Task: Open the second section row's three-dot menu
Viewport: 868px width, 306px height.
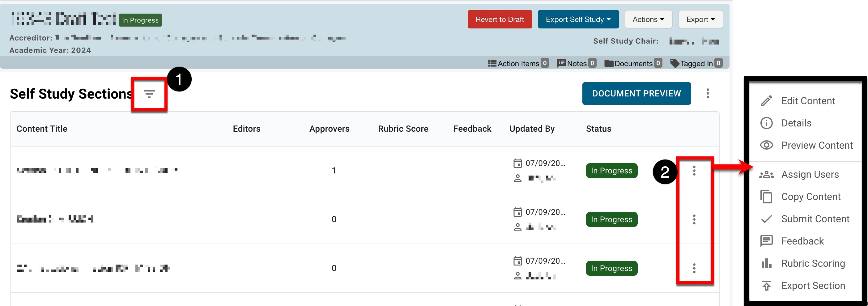Action: (x=694, y=220)
